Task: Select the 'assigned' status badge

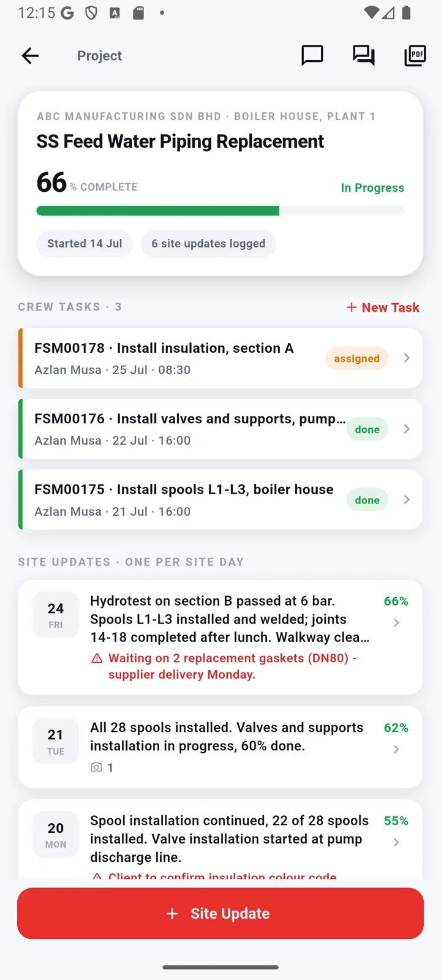Action: [356, 358]
